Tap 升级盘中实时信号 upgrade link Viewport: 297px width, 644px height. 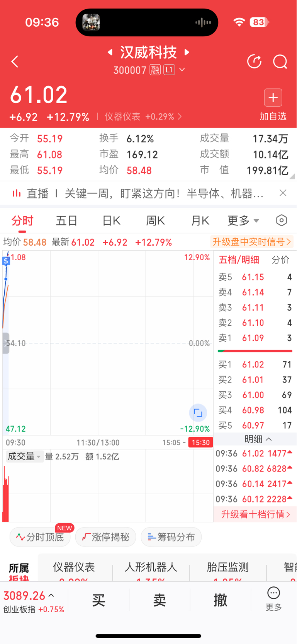click(x=251, y=242)
